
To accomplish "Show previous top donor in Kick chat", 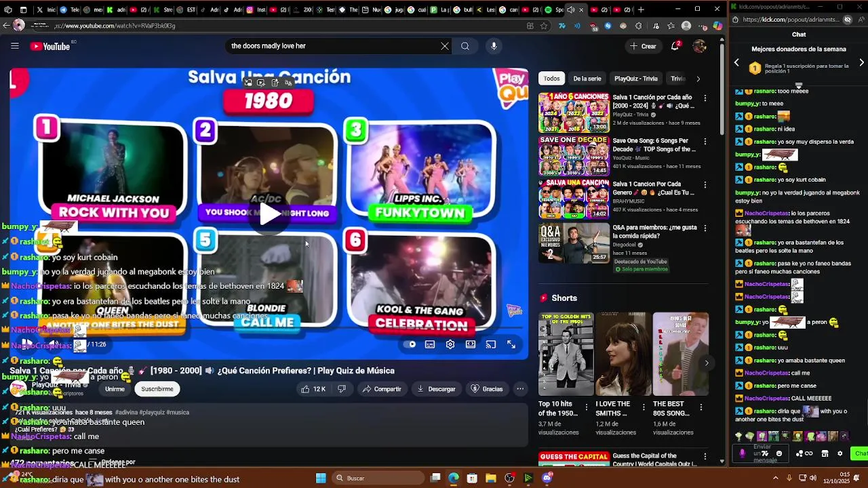I will [736, 62].
